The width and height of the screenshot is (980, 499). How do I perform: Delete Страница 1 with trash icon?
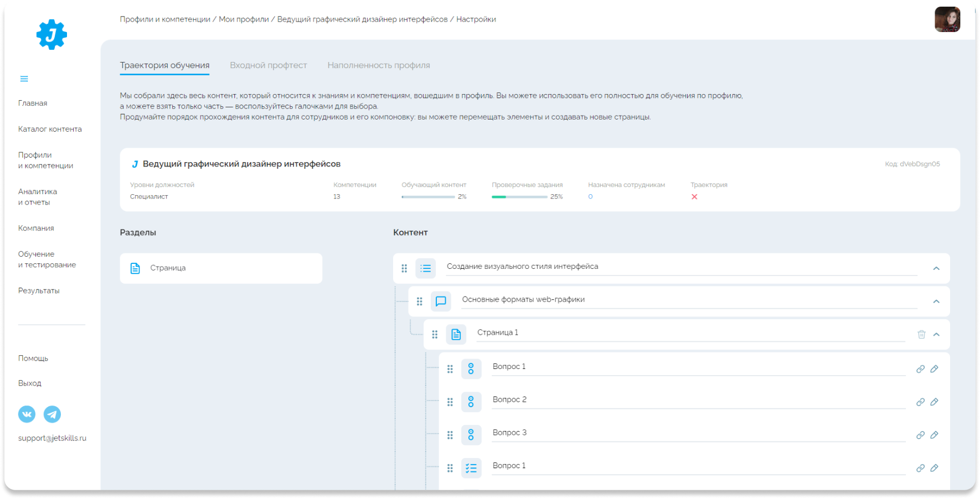click(921, 334)
